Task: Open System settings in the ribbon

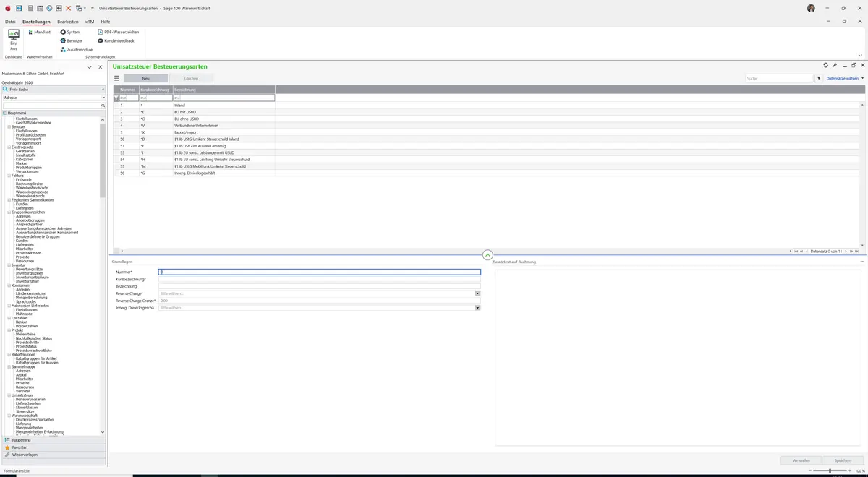Action: pos(70,32)
